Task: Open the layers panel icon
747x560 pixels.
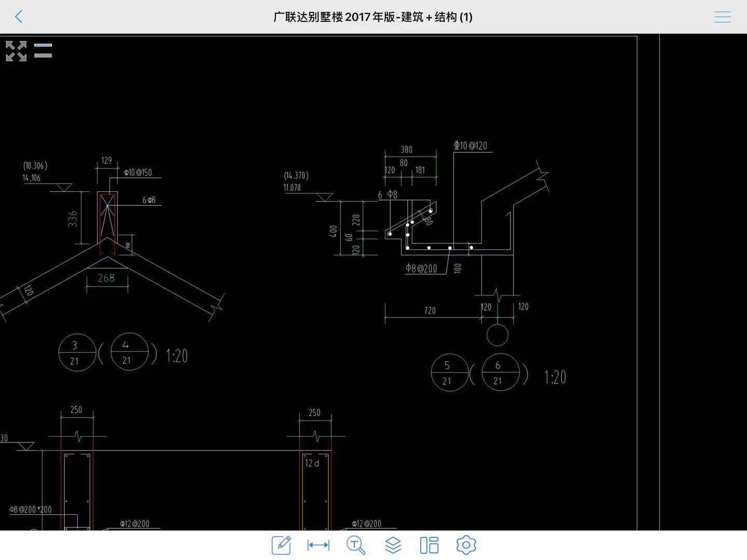Action: 393,545
